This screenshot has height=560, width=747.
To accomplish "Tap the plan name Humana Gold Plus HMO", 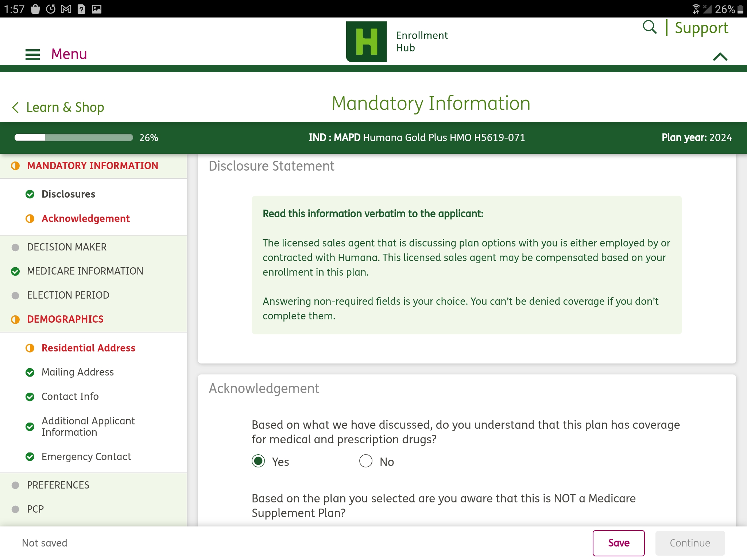I will 444,137.
